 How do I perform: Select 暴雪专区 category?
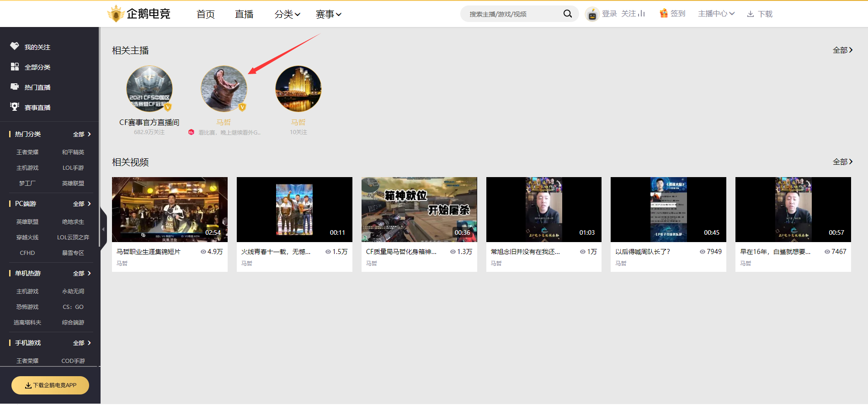(73, 253)
